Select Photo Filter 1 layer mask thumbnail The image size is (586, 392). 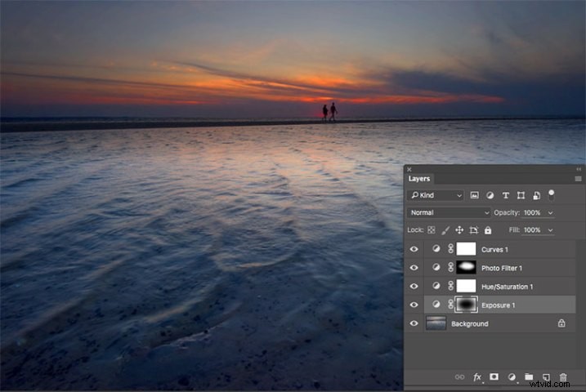[466, 267]
